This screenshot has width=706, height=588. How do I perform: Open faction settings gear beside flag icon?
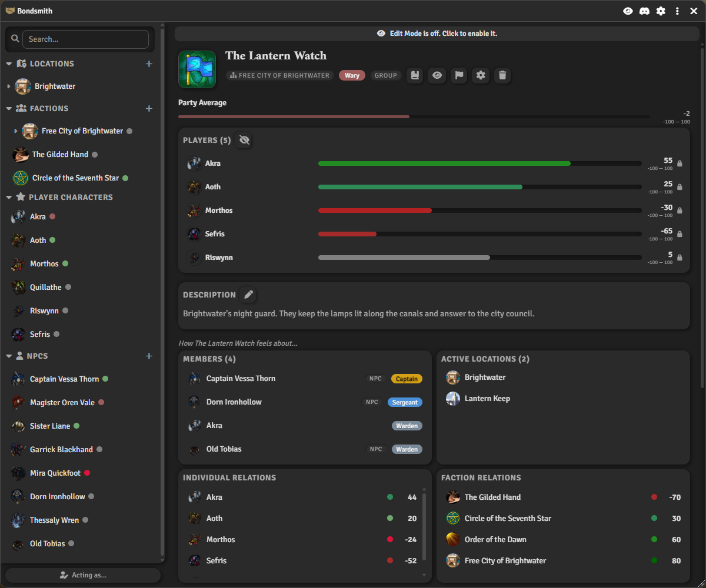tap(481, 75)
